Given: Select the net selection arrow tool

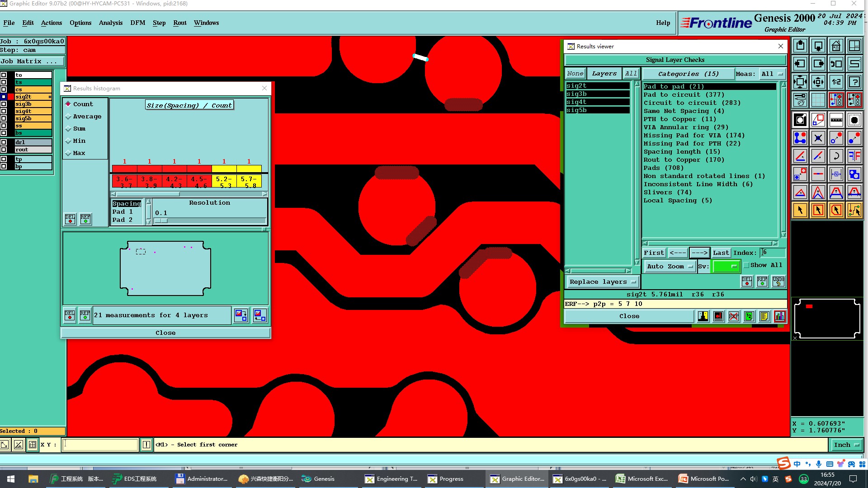Looking at the screenshot, I should (854, 210).
